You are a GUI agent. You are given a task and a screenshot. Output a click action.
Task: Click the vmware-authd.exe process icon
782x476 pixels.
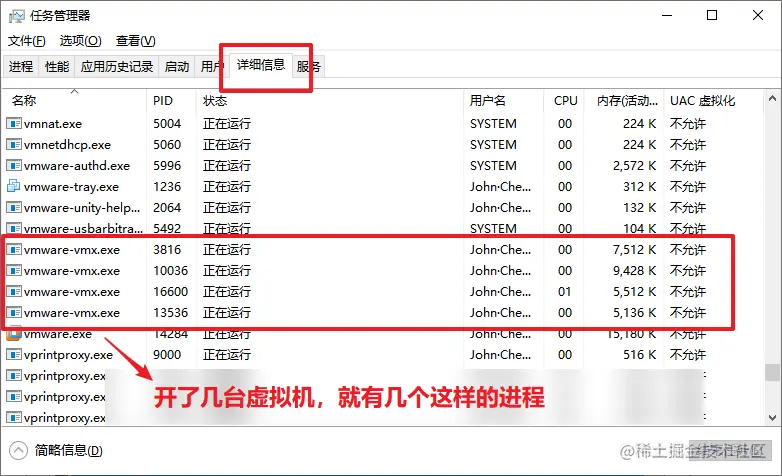[13, 165]
